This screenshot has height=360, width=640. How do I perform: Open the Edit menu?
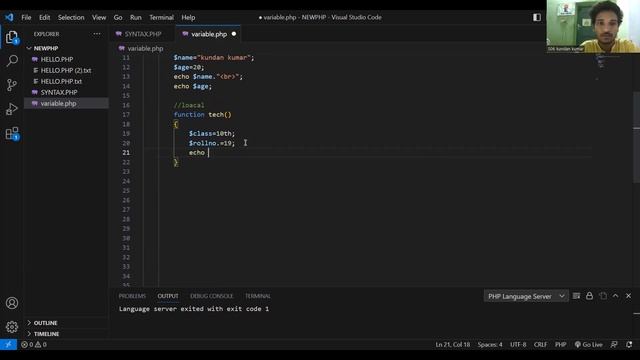point(44,17)
